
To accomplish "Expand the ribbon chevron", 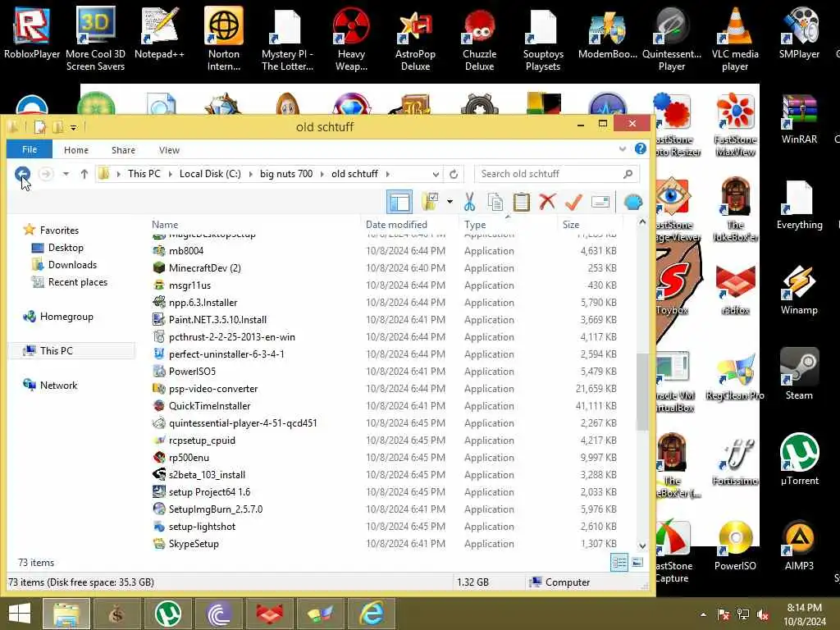I will pos(622,149).
